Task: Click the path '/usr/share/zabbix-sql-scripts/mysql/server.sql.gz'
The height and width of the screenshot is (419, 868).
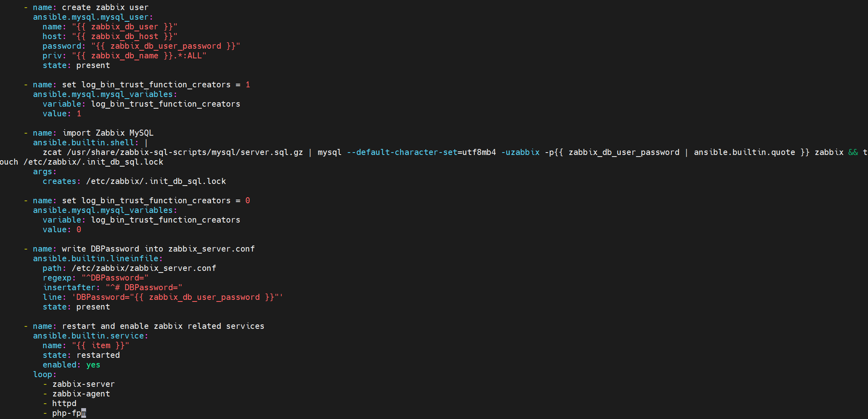Action: click(185, 152)
